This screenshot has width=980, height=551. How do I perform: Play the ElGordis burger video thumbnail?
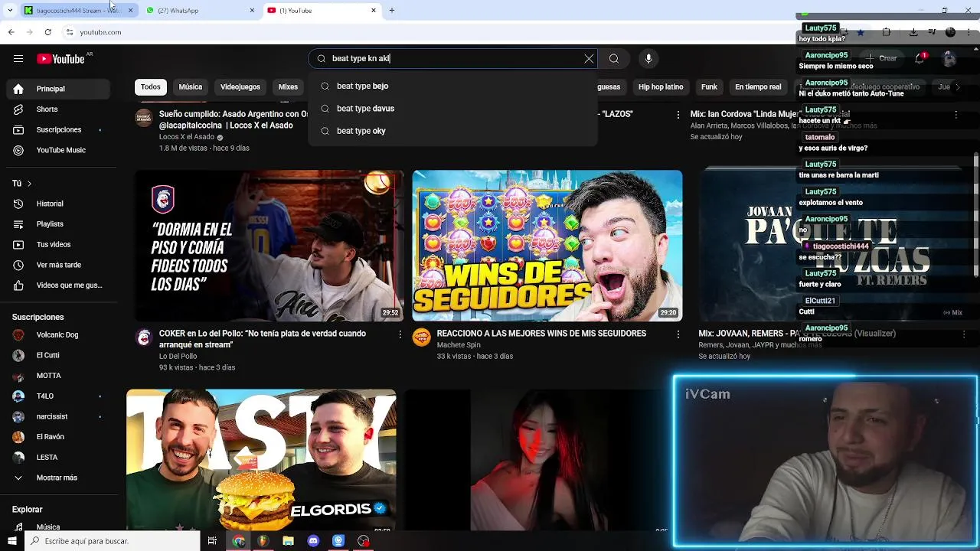(261, 459)
